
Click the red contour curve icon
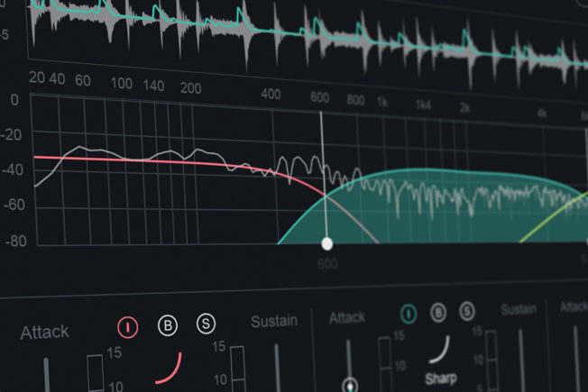pyautogui.click(x=169, y=368)
